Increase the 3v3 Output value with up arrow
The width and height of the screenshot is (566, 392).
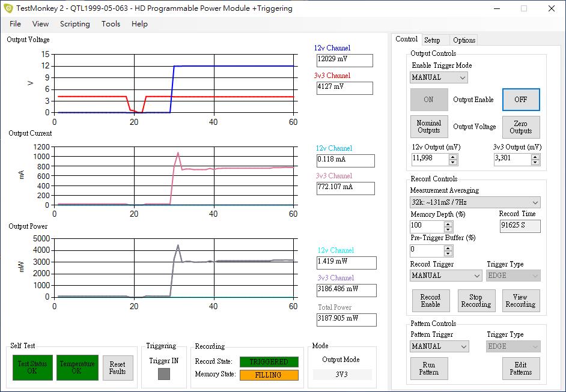(x=535, y=156)
